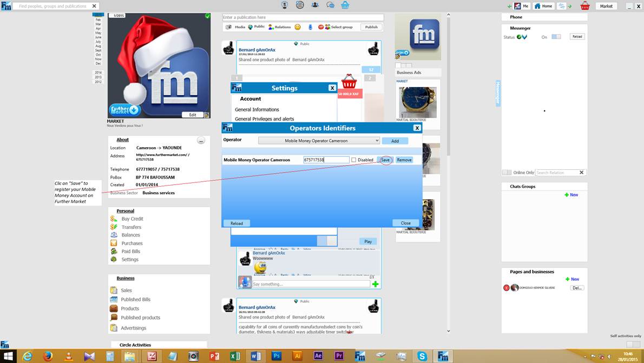The width and height of the screenshot is (644, 363).
Task: Save the Mobile Money operator number
Action: [385, 160]
